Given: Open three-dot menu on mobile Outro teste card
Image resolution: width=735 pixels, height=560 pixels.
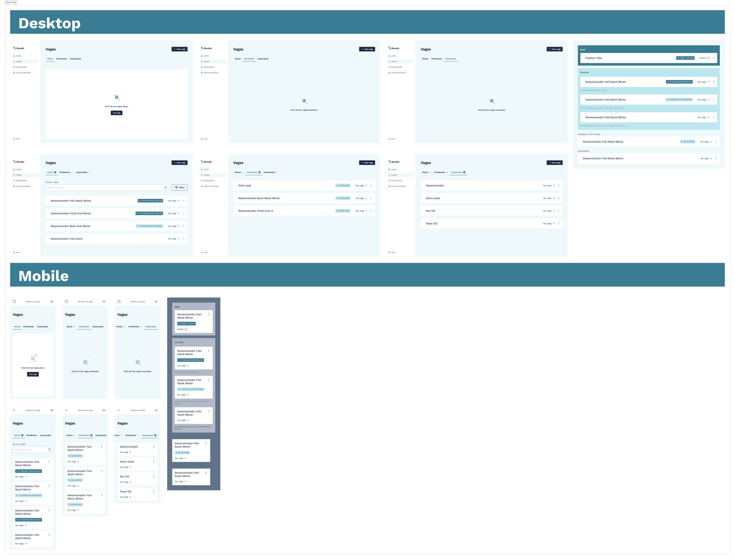Looking at the screenshot, I should pyautogui.click(x=154, y=461).
